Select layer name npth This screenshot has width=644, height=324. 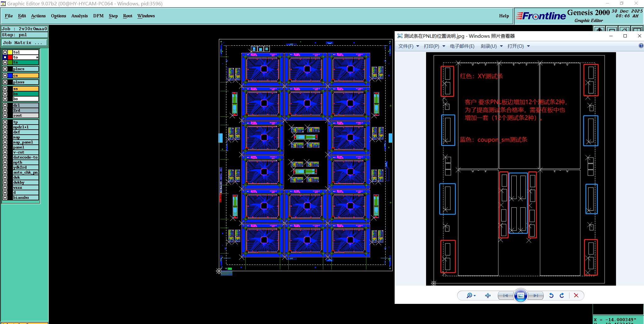click(25, 162)
